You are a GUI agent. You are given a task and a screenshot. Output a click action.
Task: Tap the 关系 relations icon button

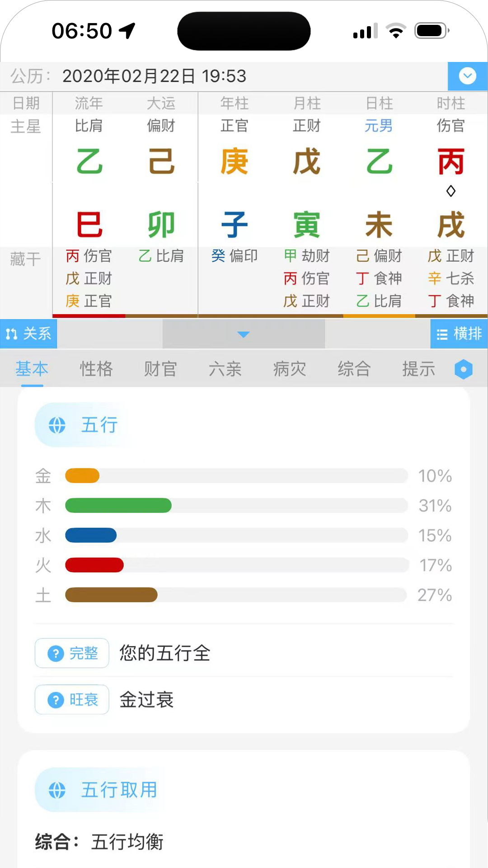pyautogui.click(x=28, y=334)
